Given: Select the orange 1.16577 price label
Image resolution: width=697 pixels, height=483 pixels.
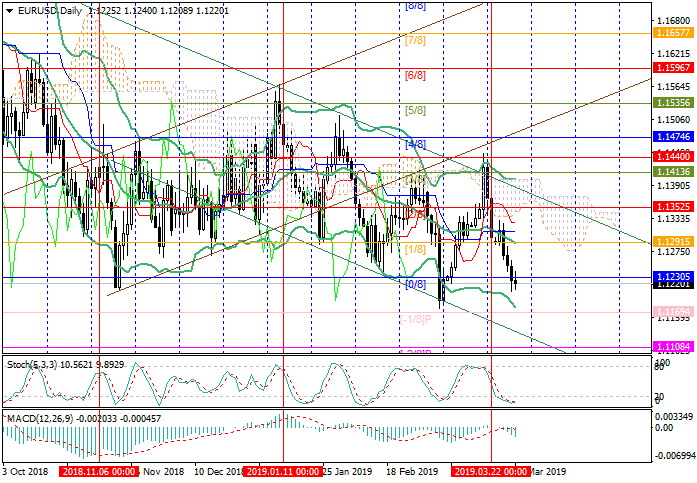Looking at the screenshot, I should pos(674,33).
